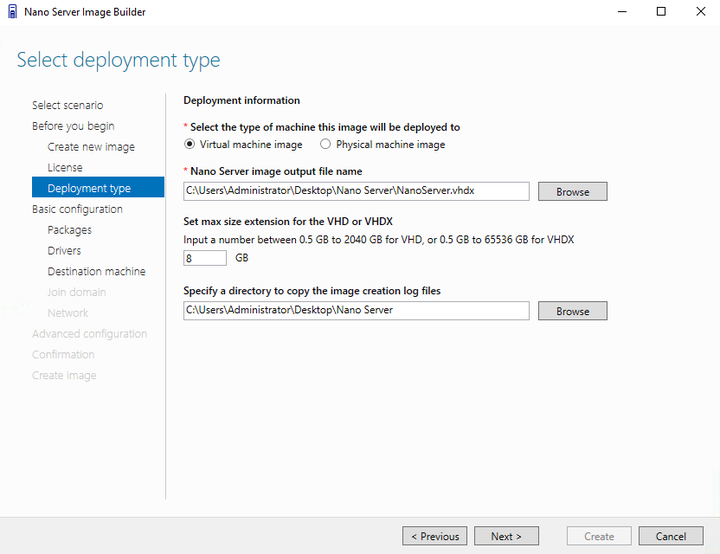Viewport: 720px width, 554px height.
Task: Cancel the image builder wizard
Action: click(x=671, y=536)
